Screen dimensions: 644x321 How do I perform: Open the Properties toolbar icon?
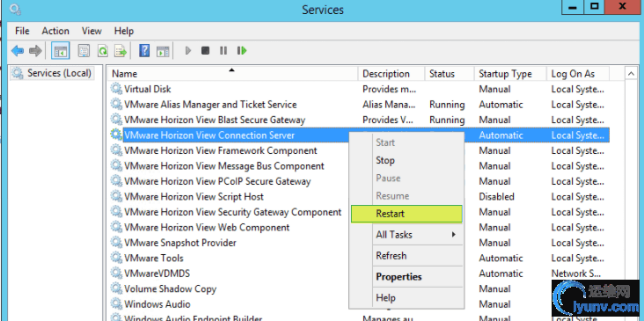[x=84, y=51]
